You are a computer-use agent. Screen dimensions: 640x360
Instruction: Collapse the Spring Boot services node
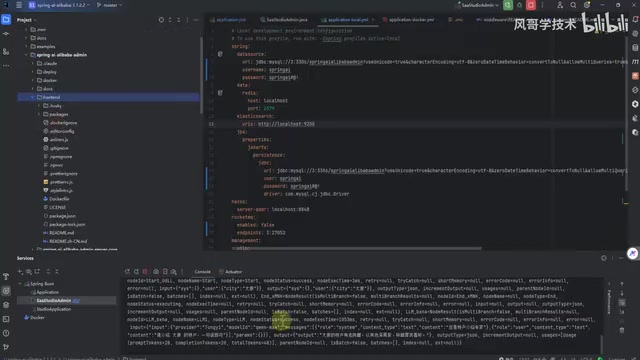(x=20, y=283)
